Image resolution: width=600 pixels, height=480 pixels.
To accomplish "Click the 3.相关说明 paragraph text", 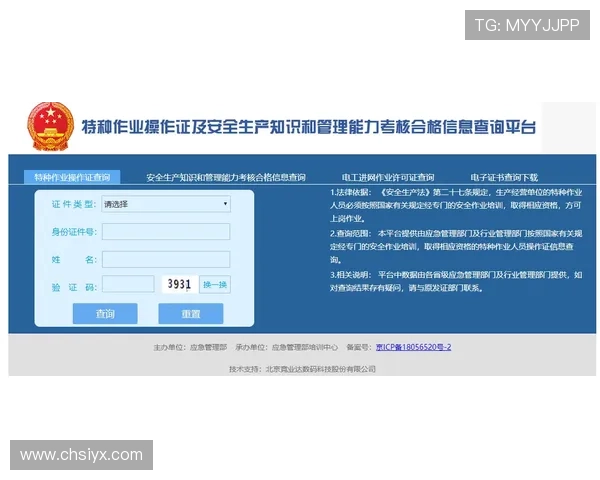I will 456,281.
